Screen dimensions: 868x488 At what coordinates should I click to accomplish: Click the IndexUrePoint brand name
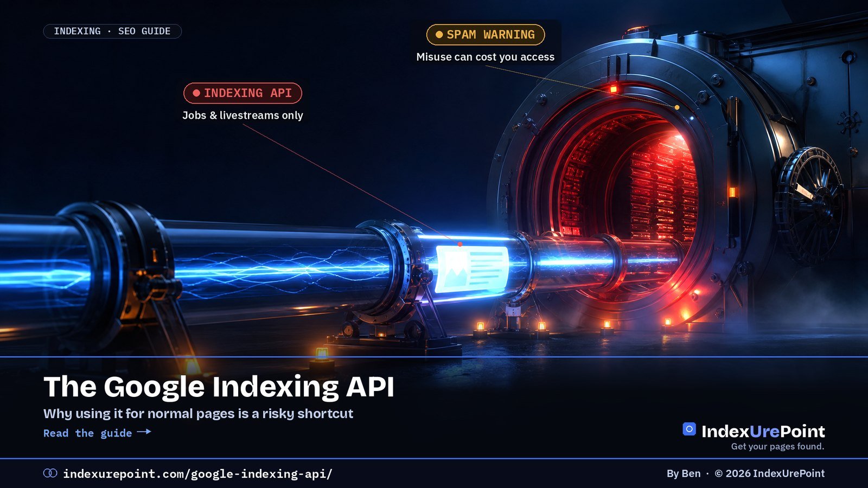point(763,431)
